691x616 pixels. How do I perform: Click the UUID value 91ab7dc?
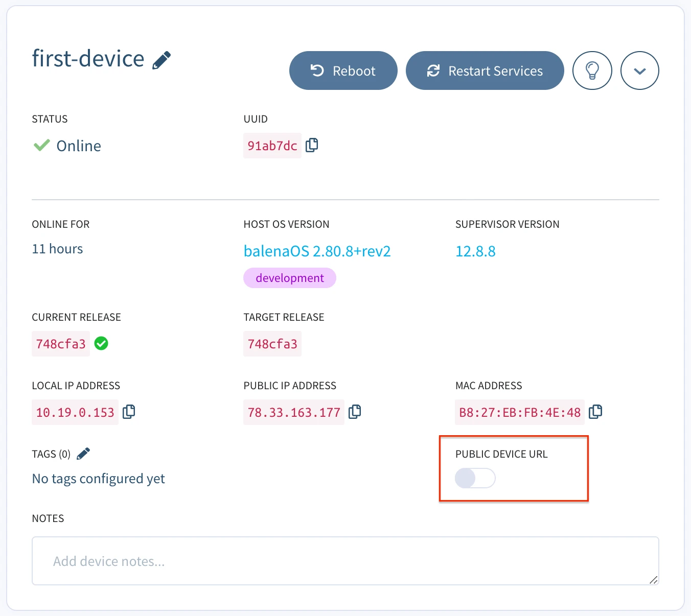(x=272, y=145)
